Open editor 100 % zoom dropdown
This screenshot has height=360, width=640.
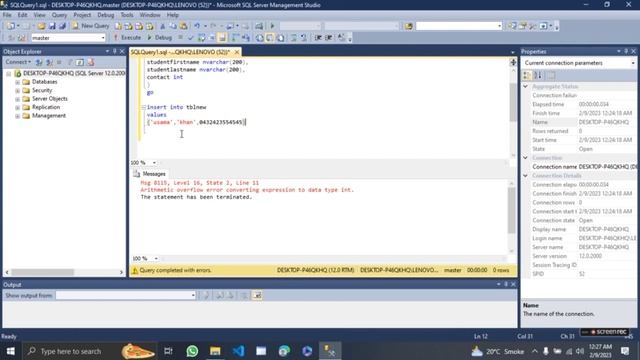coord(154,163)
